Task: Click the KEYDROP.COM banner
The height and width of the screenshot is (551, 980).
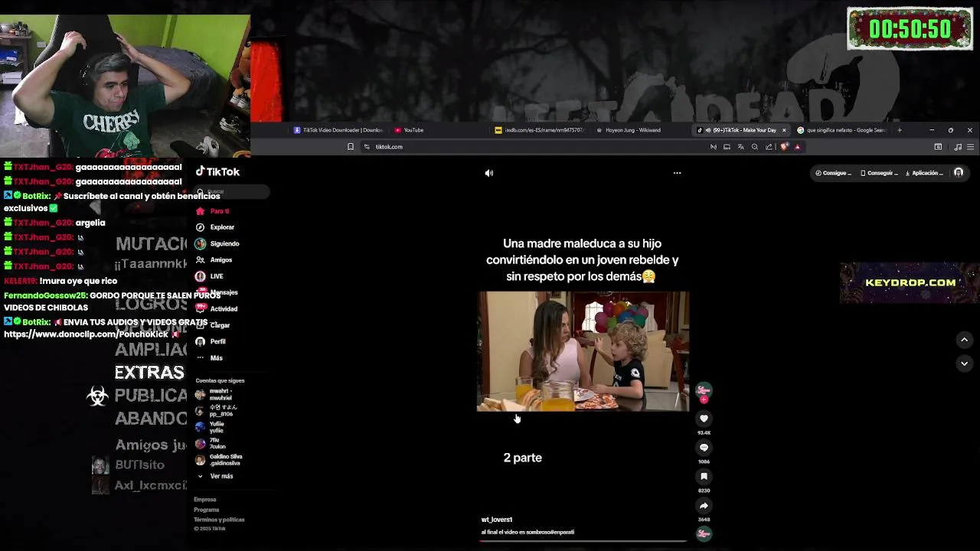Action: (x=910, y=283)
